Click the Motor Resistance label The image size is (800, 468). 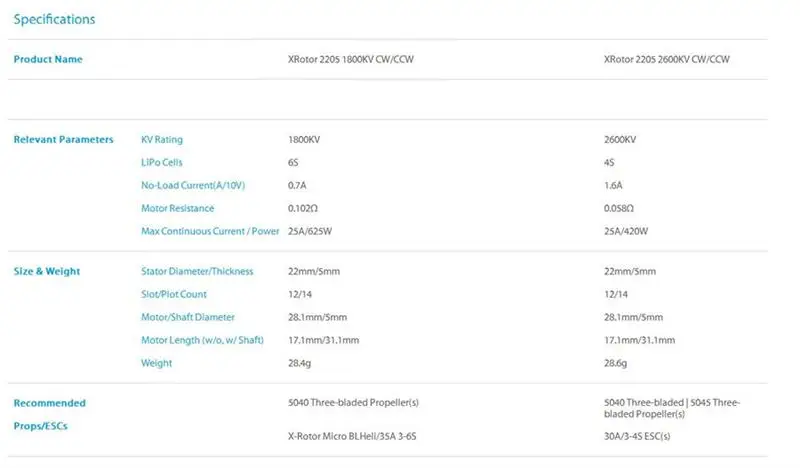[178, 208]
